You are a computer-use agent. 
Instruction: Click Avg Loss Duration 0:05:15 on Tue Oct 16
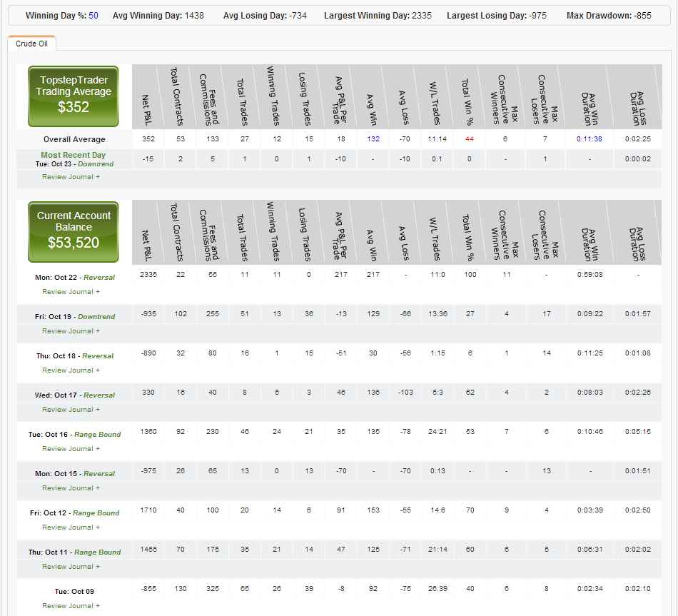(638, 432)
